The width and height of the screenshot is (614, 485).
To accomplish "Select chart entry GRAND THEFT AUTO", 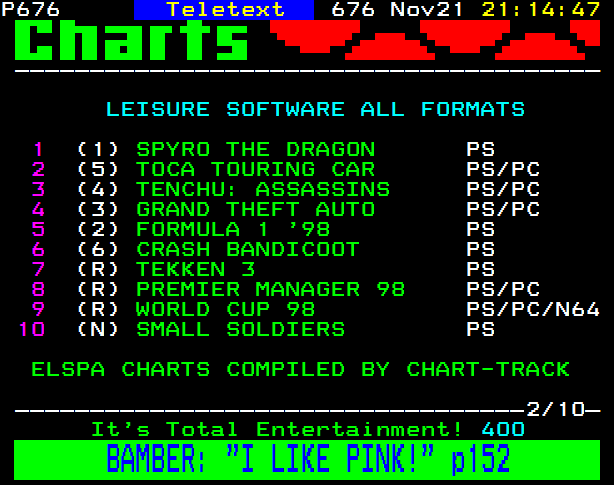I will coord(255,209).
